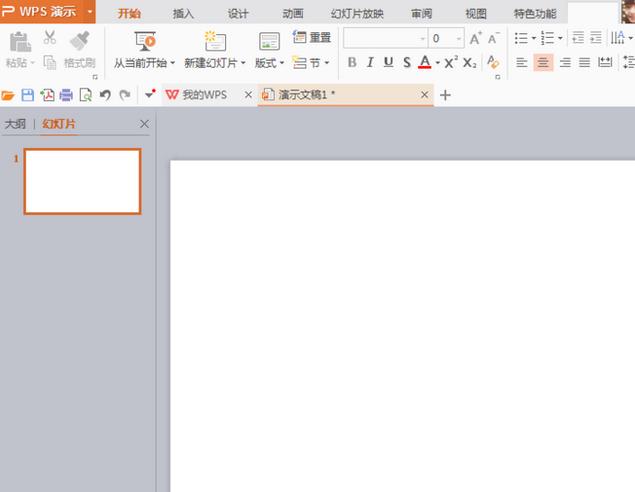The height and width of the screenshot is (492, 635).
Task: Click the superscript icon
Action: click(451, 62)
